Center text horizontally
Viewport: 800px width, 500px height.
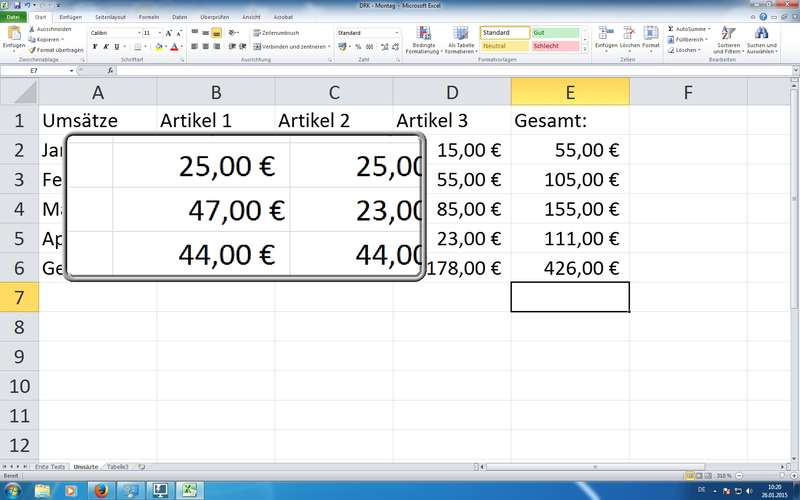(205, 46)
